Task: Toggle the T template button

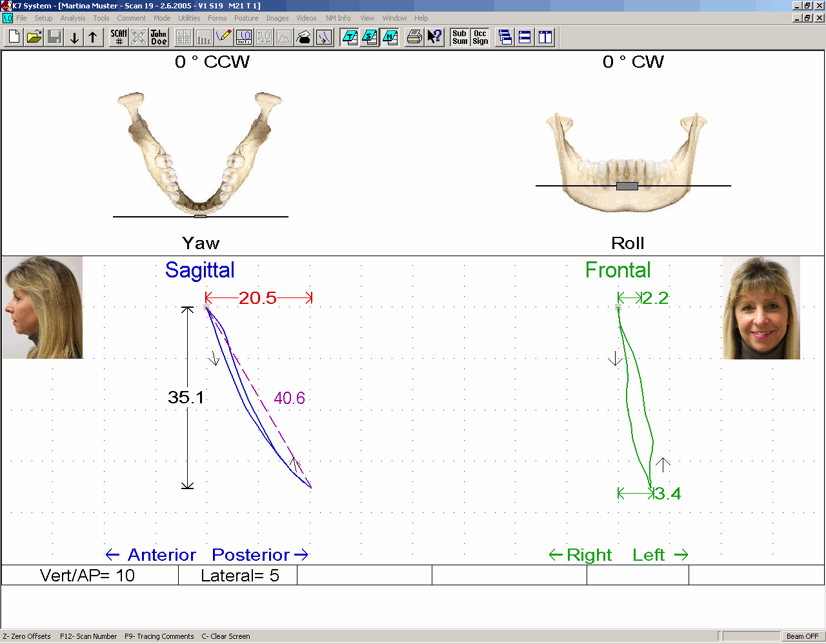Action: [349, 37]
